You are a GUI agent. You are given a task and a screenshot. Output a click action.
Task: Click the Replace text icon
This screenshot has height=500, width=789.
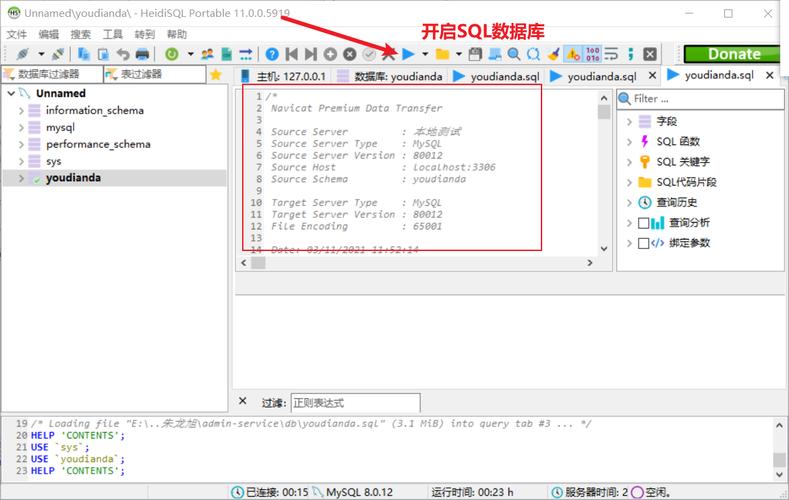pos(533,54)
